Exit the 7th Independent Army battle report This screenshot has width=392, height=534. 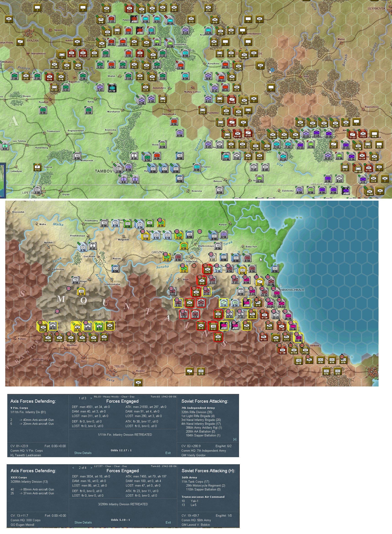(168, 453)
